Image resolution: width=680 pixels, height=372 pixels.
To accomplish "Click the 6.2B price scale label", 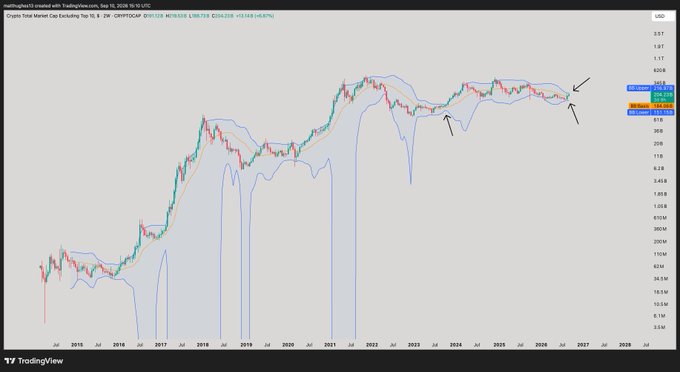I will (x=659, y=168).
